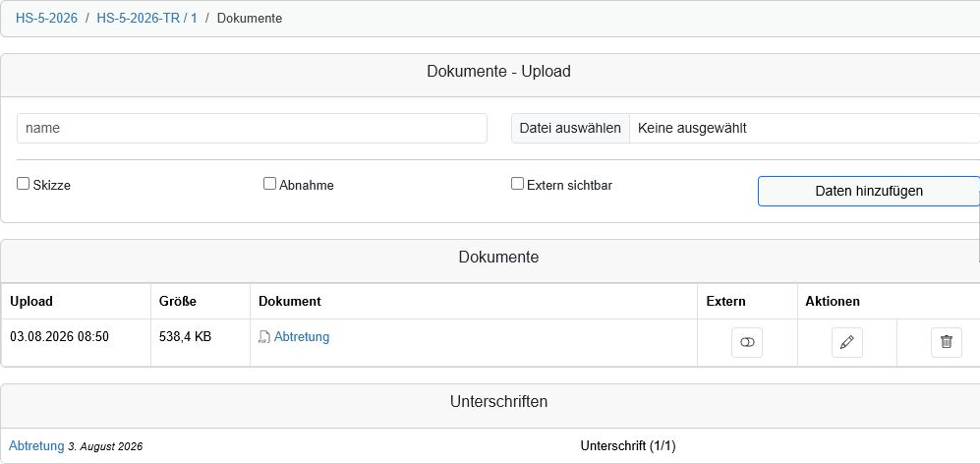Enable the Skizze checkbox

pos(24,184)
